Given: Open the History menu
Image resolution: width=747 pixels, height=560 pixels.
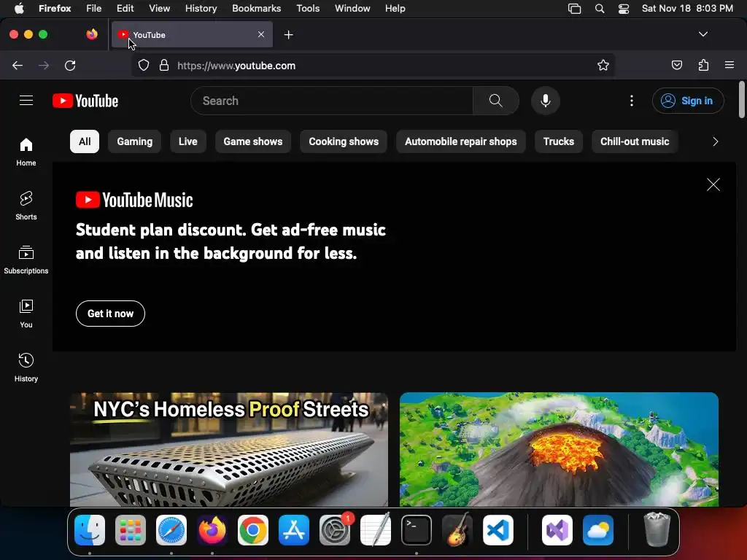Looking at the screenshot, I should click(201, 8).
